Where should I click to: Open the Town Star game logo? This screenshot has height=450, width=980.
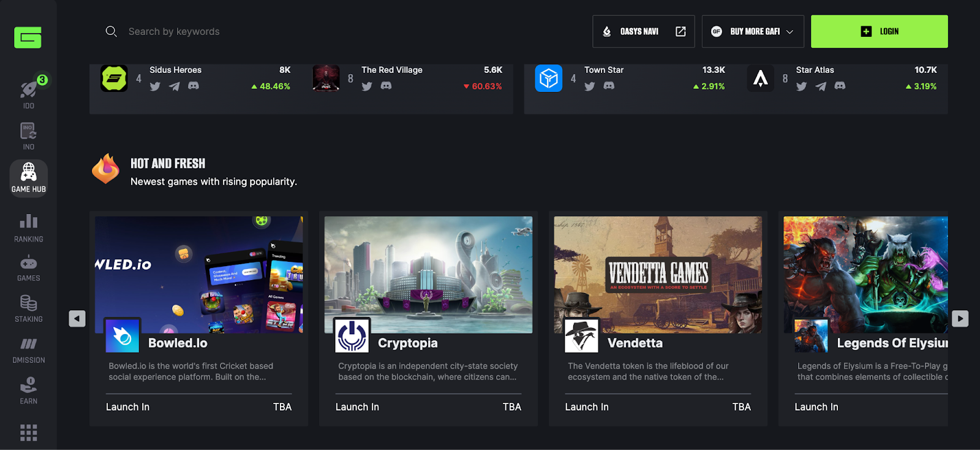pyautogui.click(x=549, y=78)
